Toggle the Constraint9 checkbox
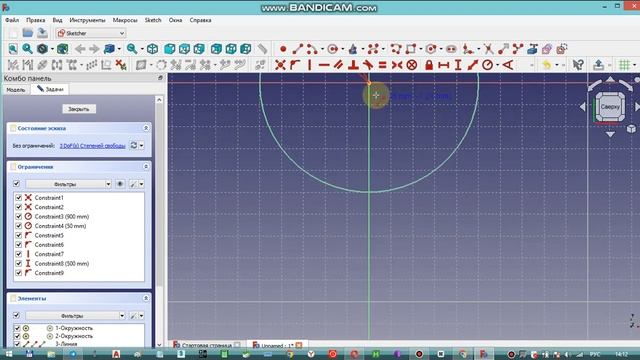This screenshot has height=360, width=640. click(x=18, y=273)
